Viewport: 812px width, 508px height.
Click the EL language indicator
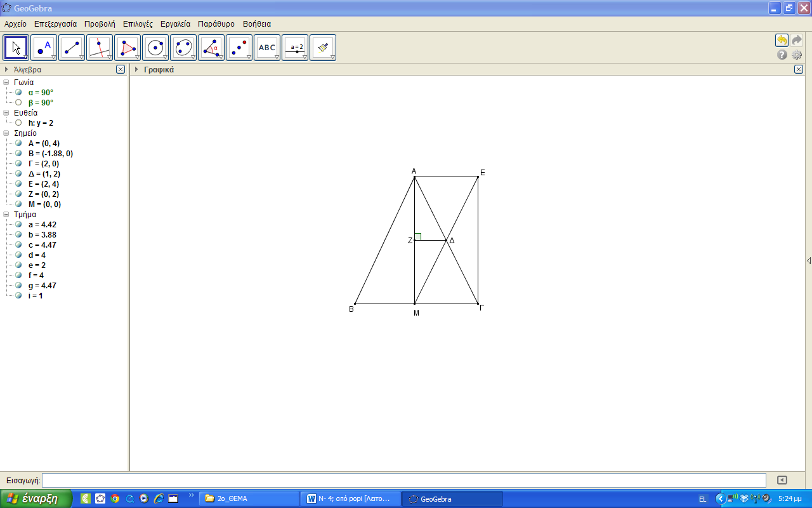tap(702, 499)
